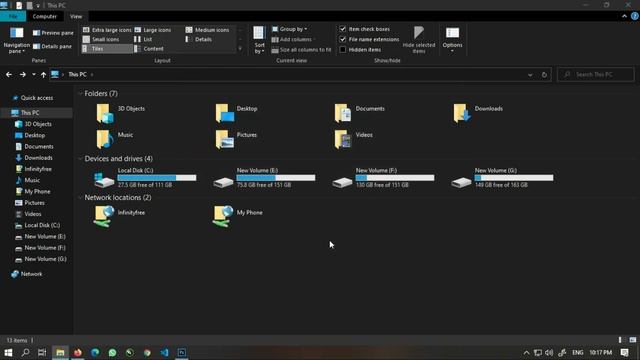640x360 pixels.
Task: Click New Volume (E:) usage bar
Action: click(x=276, y=178)
